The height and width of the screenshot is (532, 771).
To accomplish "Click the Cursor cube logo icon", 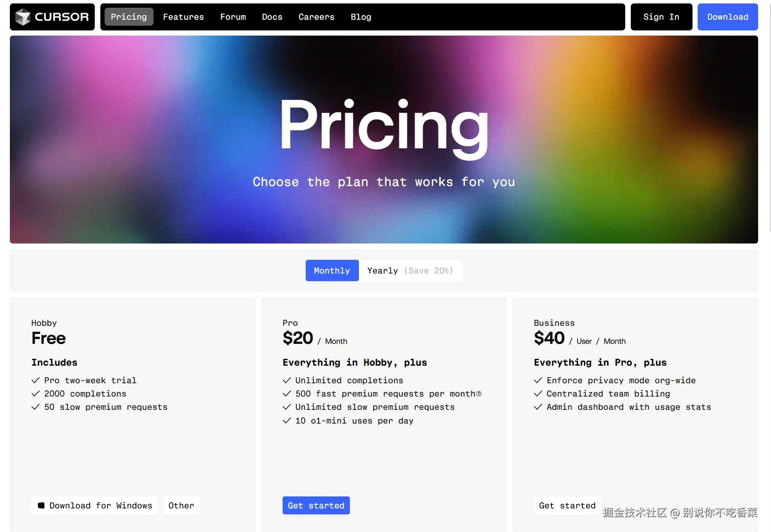I will pos(23,17).
